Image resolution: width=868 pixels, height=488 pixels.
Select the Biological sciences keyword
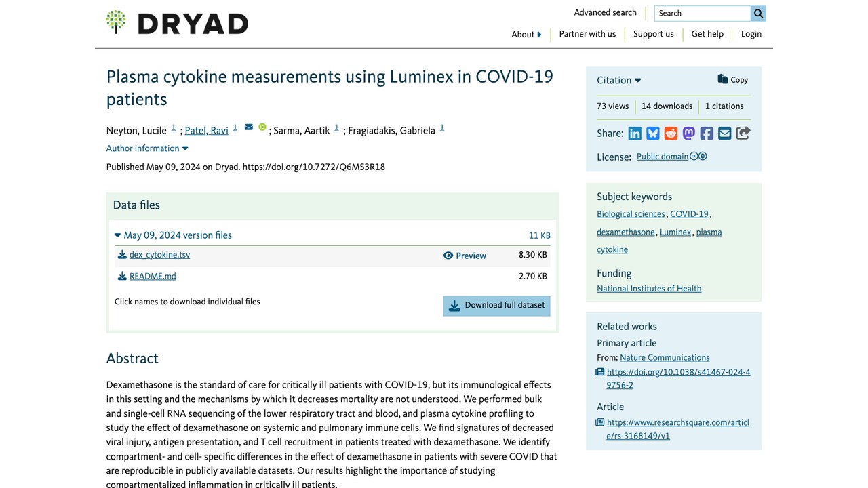(x=631, y=214)
